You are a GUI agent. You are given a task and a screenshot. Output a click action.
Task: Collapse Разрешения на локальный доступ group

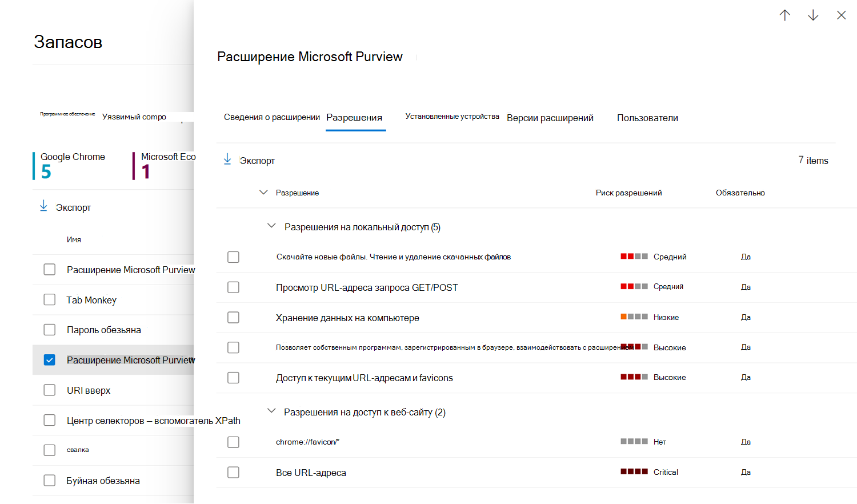(272, 226)
